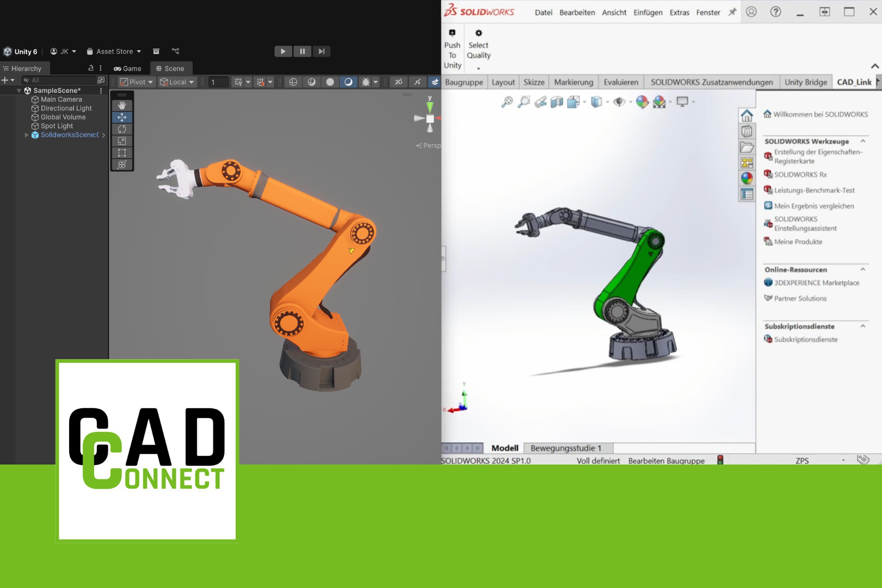Open the Leistungs-Benchmark-Test link
The width and height of the screenshot is (882, 588).
tap(814, 190)
